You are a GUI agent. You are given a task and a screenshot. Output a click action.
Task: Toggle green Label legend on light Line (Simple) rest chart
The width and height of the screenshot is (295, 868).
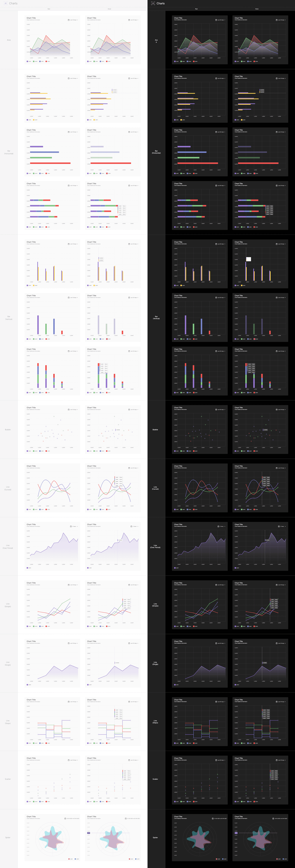click(35, 626)
